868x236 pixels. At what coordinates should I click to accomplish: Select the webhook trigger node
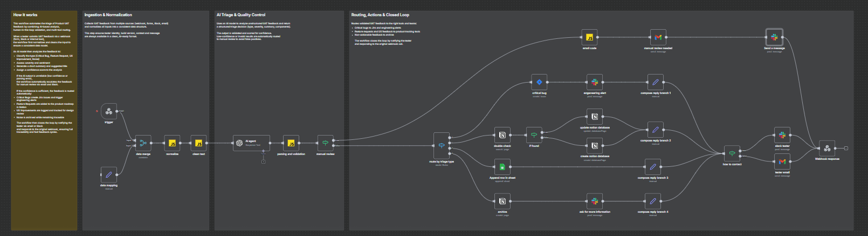point(109,111)
